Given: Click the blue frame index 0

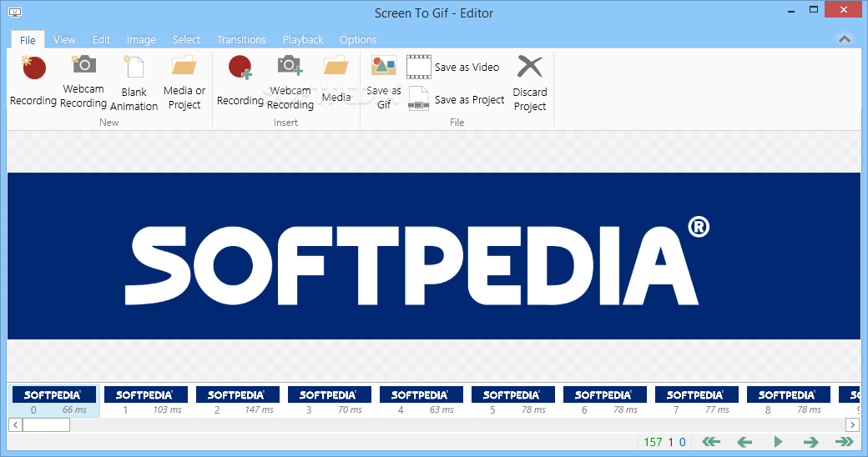Looking at the screenshot, I should (x=683, y=442).
